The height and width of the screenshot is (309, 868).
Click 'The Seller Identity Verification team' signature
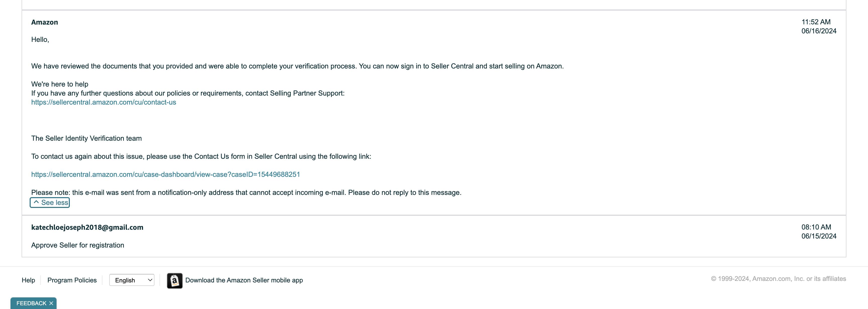[x=86, y=138]
